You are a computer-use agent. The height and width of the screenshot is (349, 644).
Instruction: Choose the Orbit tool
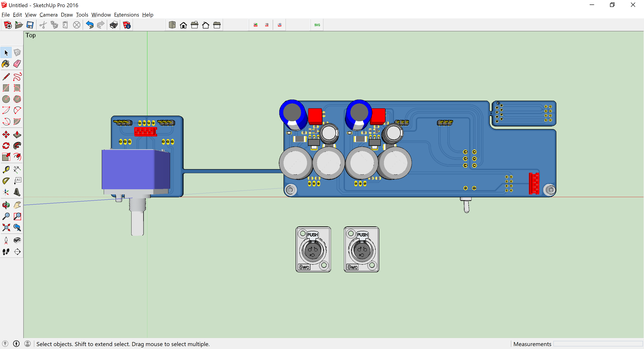6,205
